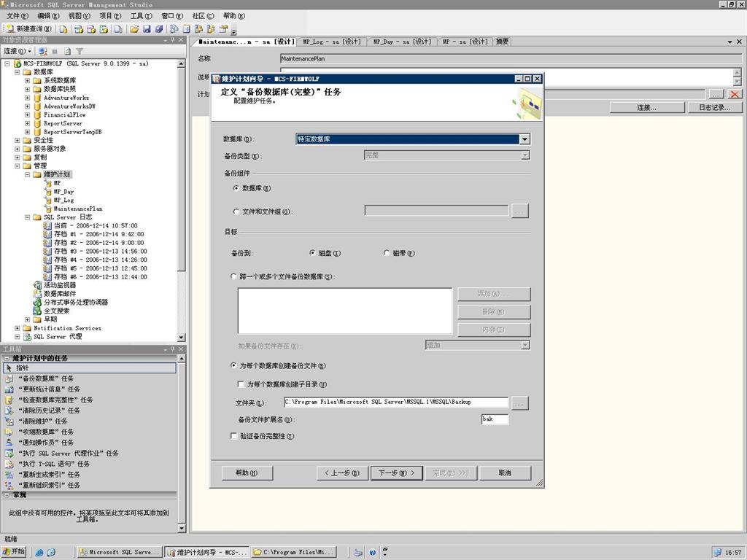747x560 pixels.
Task: Select 磁带(P) as the backup destination
Action: (x=387, y=253)
